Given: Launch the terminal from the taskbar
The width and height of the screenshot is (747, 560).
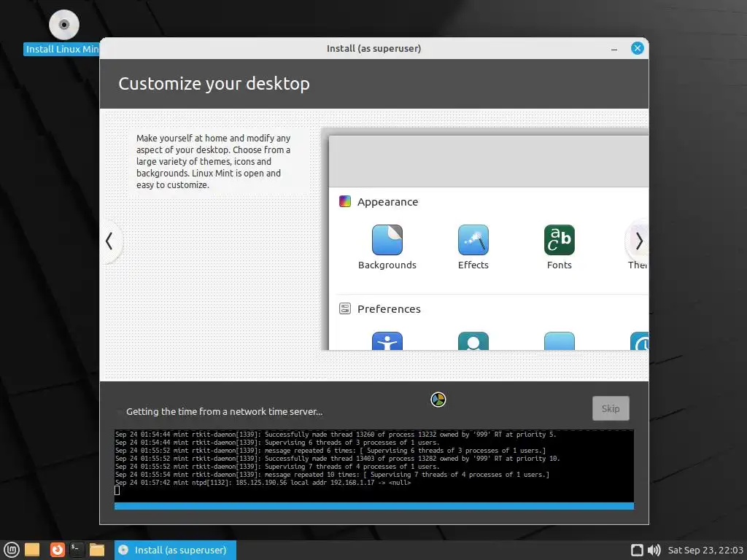Looking at the screenshot, I should pos(77,550).
